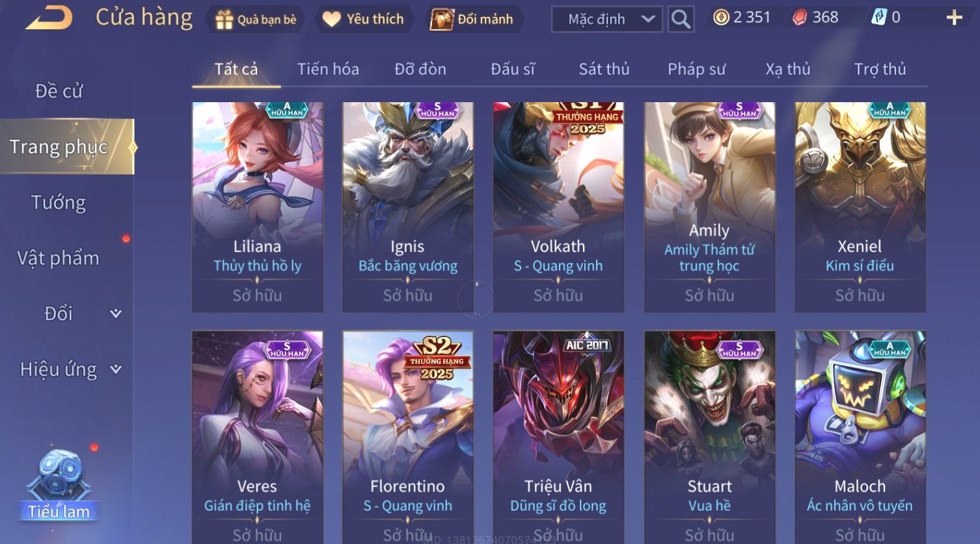Switch to the Sát thủ tab
The width and height of the screenshot is (980, 544).
(x=604, y=69)
